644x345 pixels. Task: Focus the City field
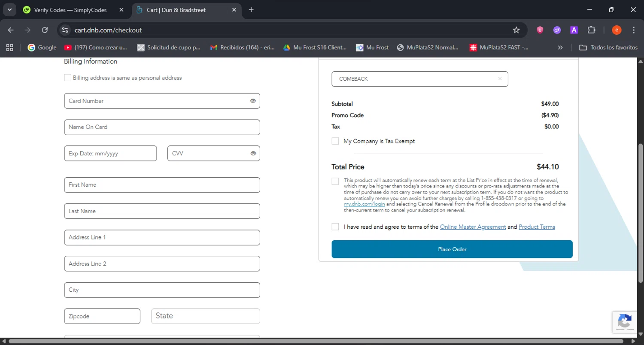[x=162, y=290]
